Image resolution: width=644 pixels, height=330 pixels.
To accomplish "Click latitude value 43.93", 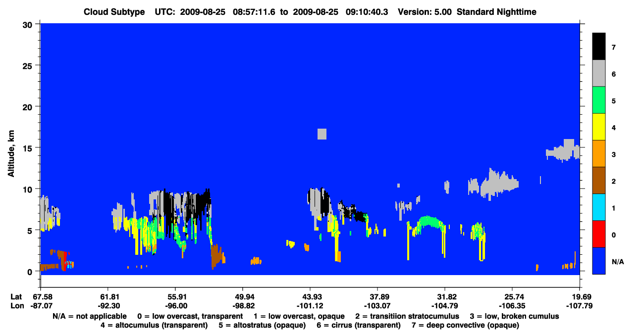I will (x=310, y=297).
